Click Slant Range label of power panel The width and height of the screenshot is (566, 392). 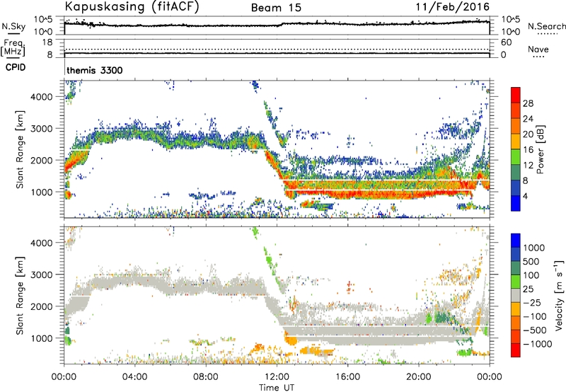tap(20, 149)
